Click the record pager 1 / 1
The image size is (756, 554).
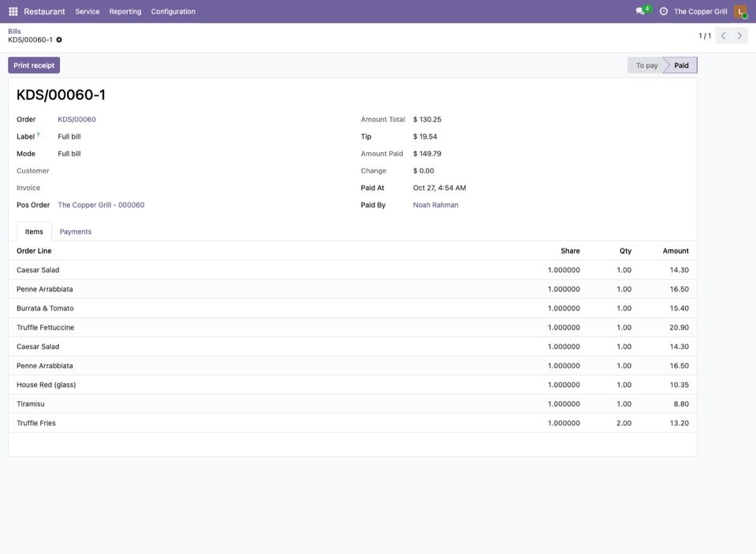[705, 35]
